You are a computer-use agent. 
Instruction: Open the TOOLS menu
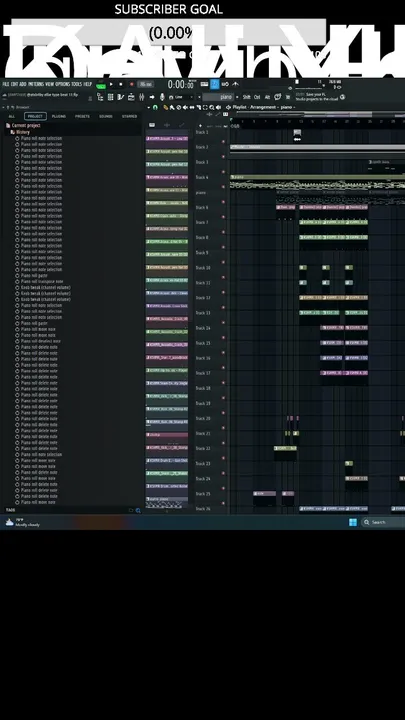77,84
